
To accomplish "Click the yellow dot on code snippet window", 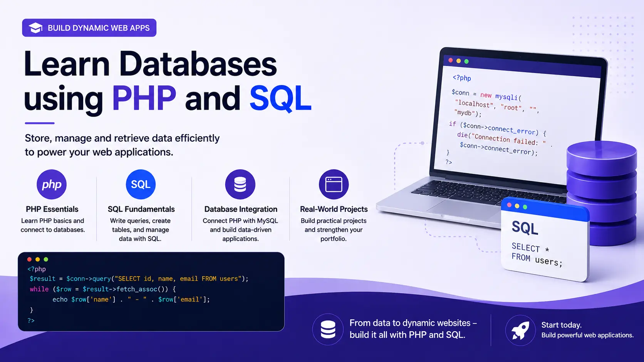I will pyautogui.click(x=38, y=259).
